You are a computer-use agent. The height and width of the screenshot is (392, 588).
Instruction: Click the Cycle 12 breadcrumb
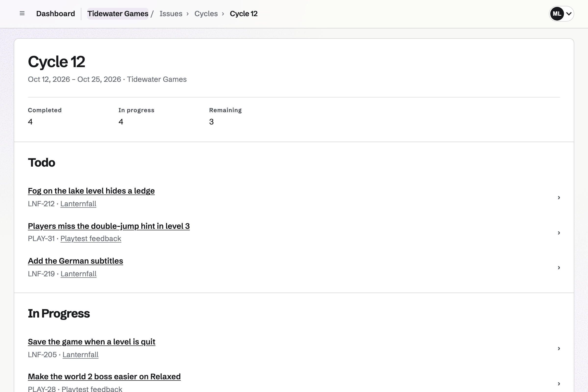[244, 14]
